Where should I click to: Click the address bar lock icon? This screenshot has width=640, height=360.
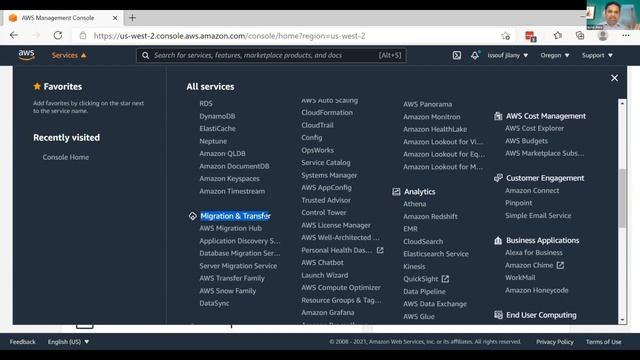[x=83, y=36]
